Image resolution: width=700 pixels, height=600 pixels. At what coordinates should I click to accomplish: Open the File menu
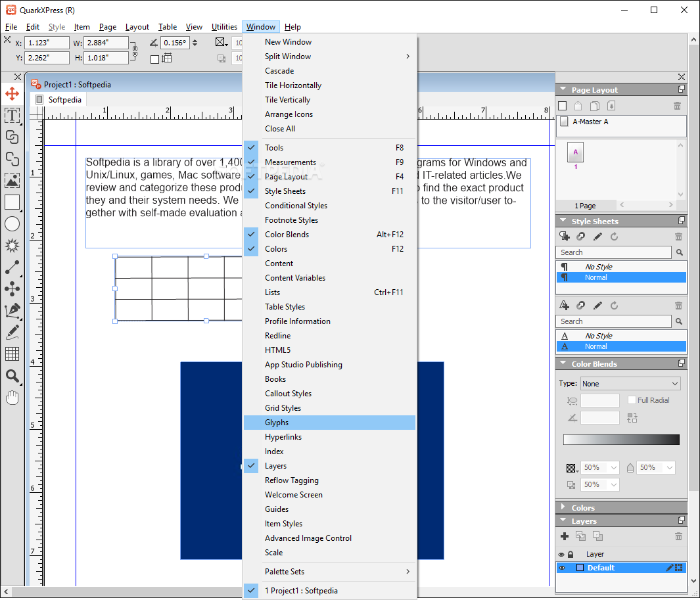tap(11, 27)
